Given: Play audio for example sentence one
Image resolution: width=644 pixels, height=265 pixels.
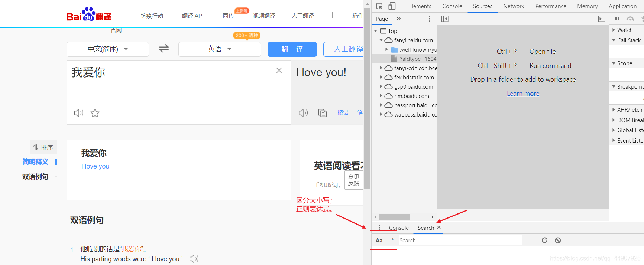Looking at the screenshot, I should [194, 259].
